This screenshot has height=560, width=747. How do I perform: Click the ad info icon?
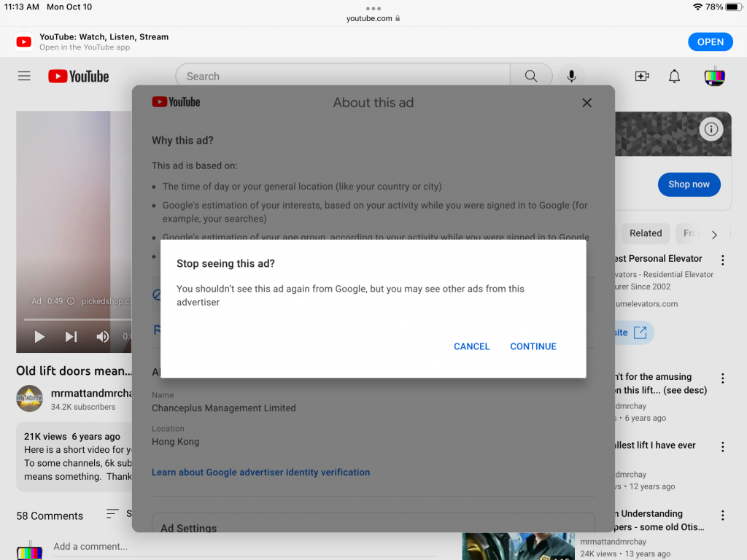711,130
